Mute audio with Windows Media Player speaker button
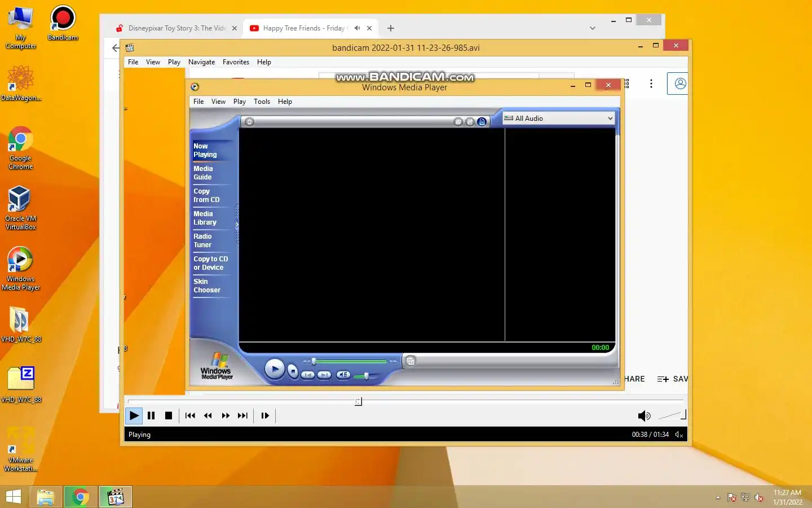 click(343, 375)
